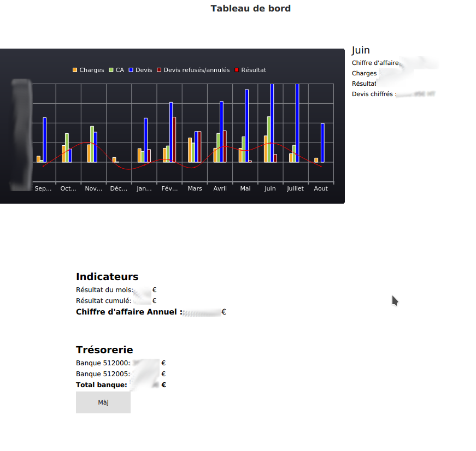Select the Juillet month axis label
Image resolution: width=476 pixels, height=451 pixels.
pyautogui.click(x=295, y=188)
